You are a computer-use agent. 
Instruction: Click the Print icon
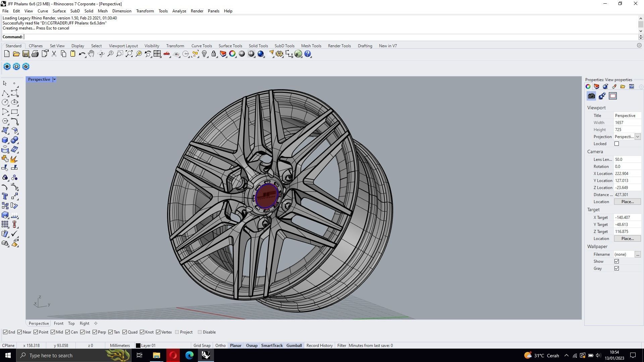click(x=35, y=54)
